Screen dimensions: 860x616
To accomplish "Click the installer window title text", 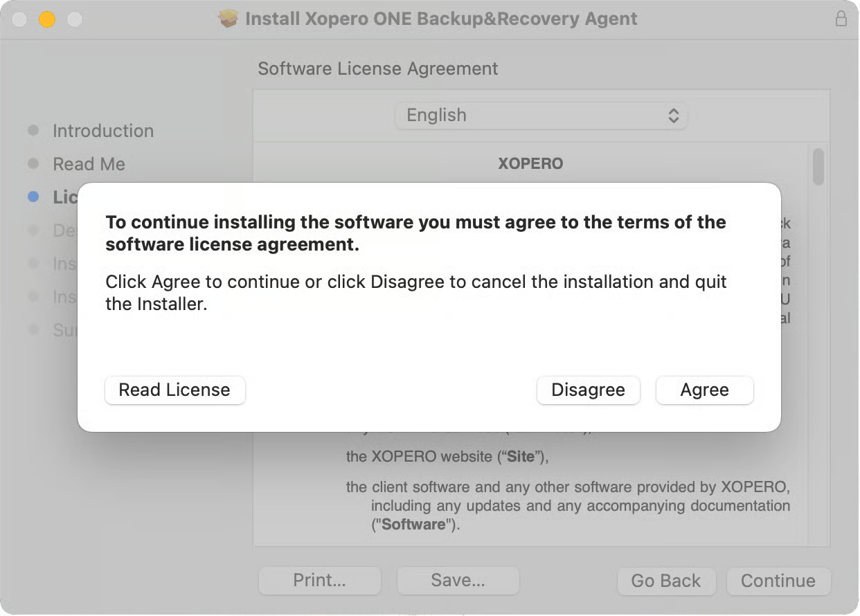I will tap(441, 19).
